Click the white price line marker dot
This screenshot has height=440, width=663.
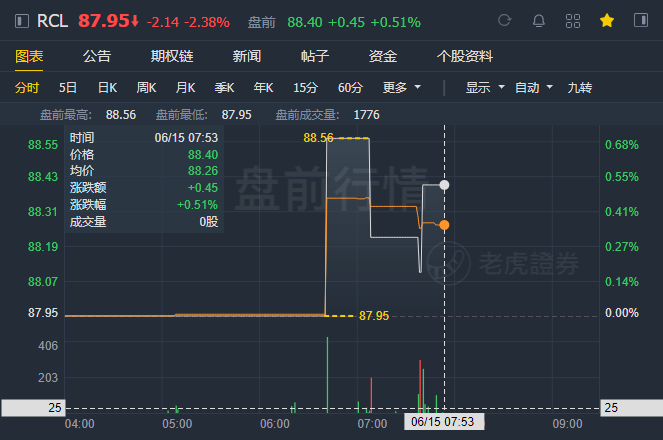[444, 185]
